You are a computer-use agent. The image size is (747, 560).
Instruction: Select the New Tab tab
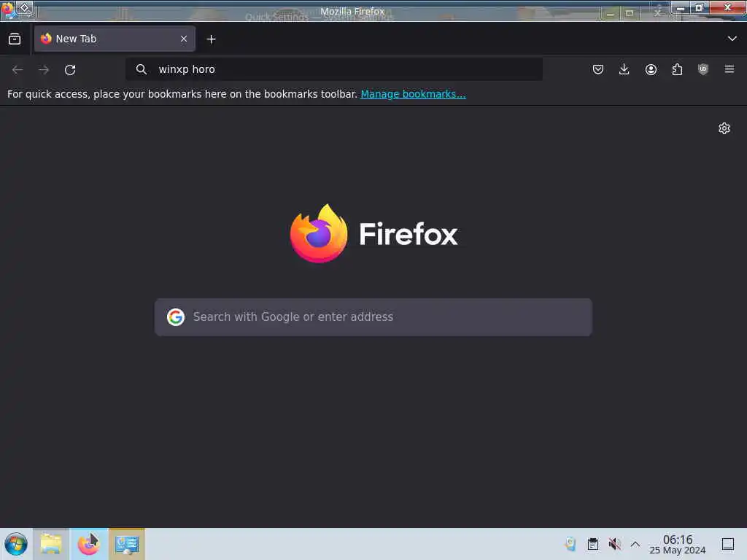[x=115, y=39]
